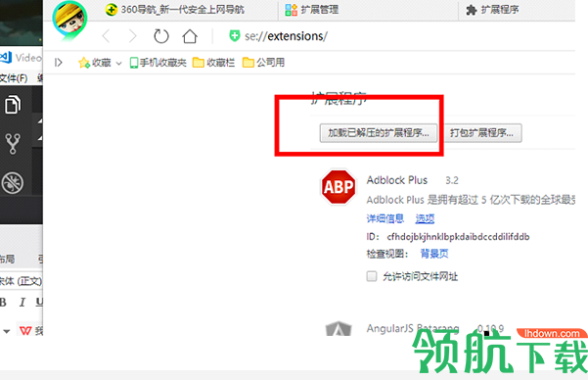The width and height of the screenshot is (588, 380).
Task: Switch to the 扩展管理 tab
Action: [x=312, y=10]
